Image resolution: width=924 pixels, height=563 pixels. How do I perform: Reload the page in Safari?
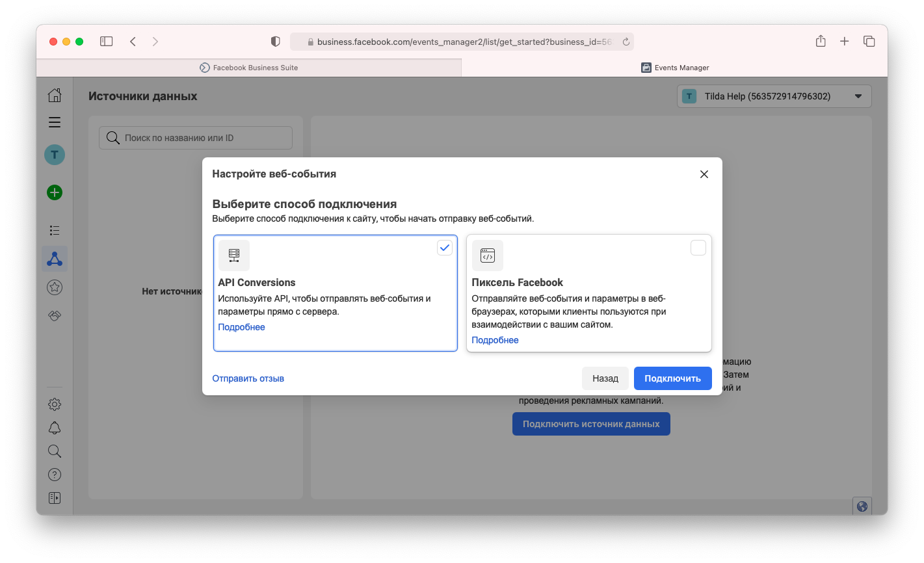[x=626, y=42]
